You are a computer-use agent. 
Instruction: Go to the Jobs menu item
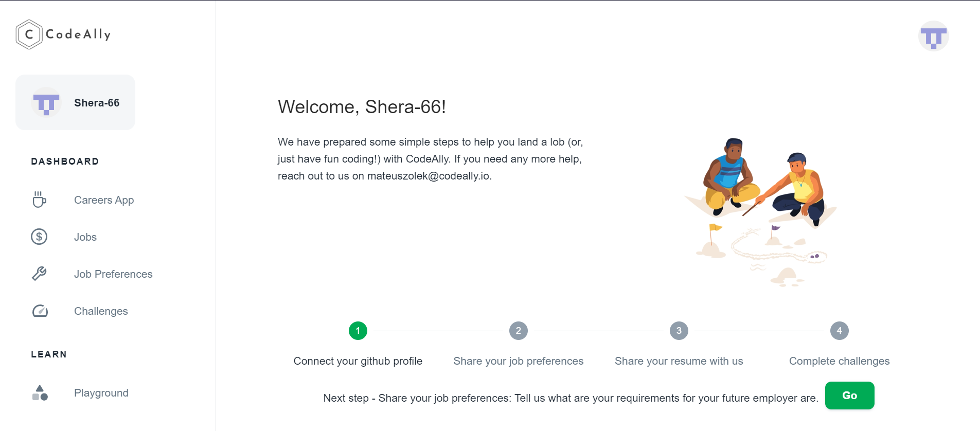pyautogui.click(x=85, y=237)
